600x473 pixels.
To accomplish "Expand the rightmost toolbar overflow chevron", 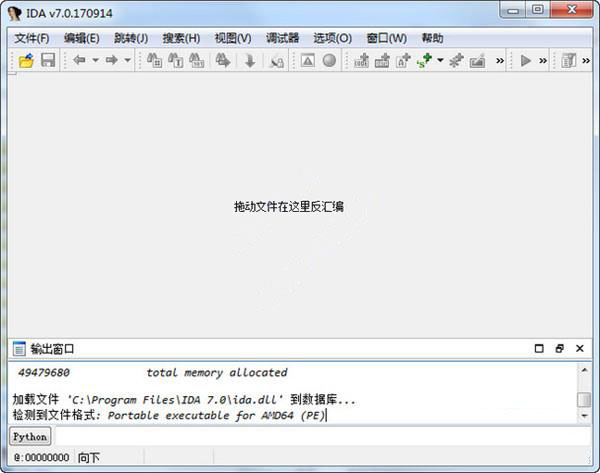I will [586, 60].
